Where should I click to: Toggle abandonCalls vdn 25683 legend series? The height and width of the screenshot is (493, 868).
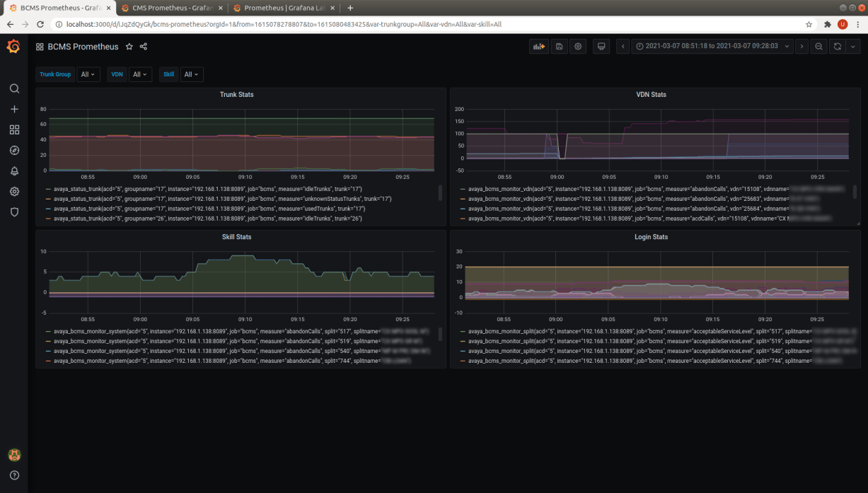[645, 199]
